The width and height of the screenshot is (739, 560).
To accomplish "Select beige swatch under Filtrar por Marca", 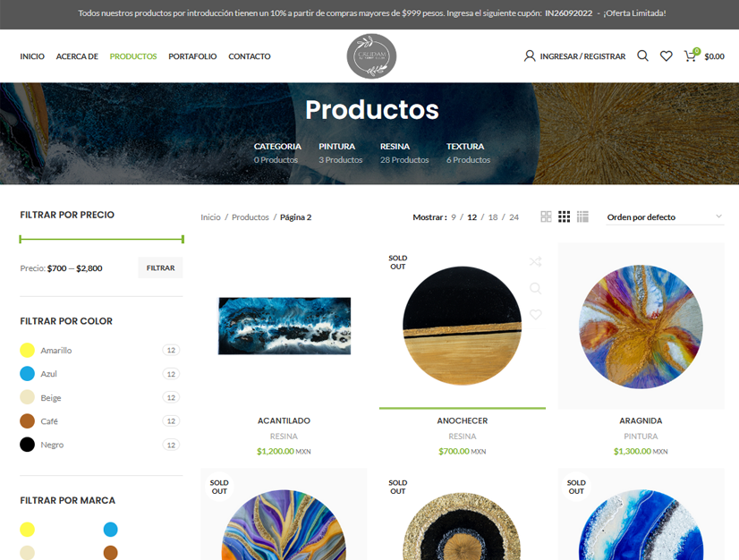I will pos(28,553).
